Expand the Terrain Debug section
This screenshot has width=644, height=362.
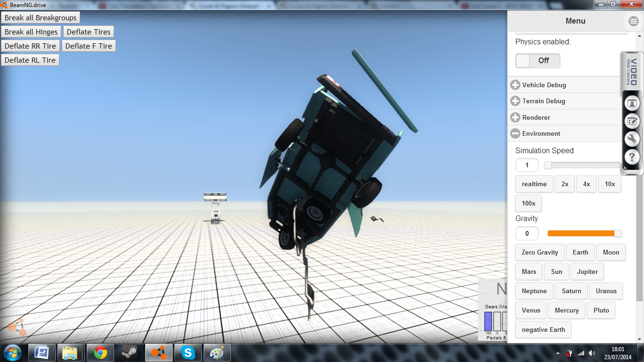tap(565, 101)
